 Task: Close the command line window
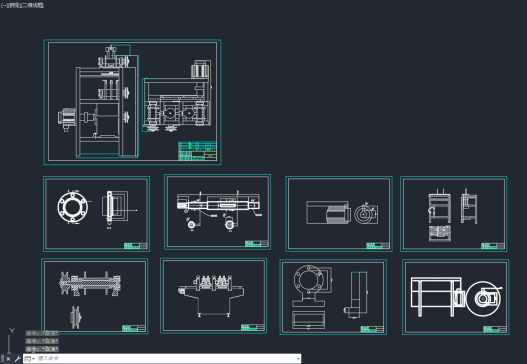coord(8,359)
